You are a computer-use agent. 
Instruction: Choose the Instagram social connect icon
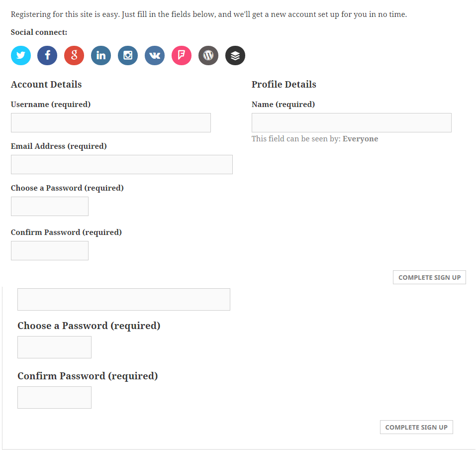click(128, 55)
